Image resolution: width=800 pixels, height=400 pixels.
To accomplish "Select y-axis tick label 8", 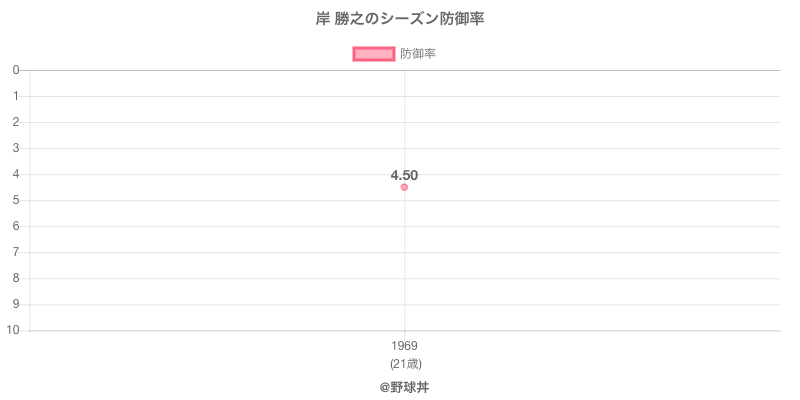I will (17, 278).
